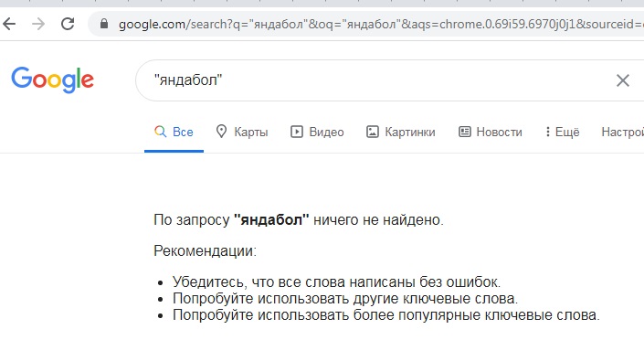Switch to the Карты tab
This screenshot has width=644, height=340.
pos(242,132)
